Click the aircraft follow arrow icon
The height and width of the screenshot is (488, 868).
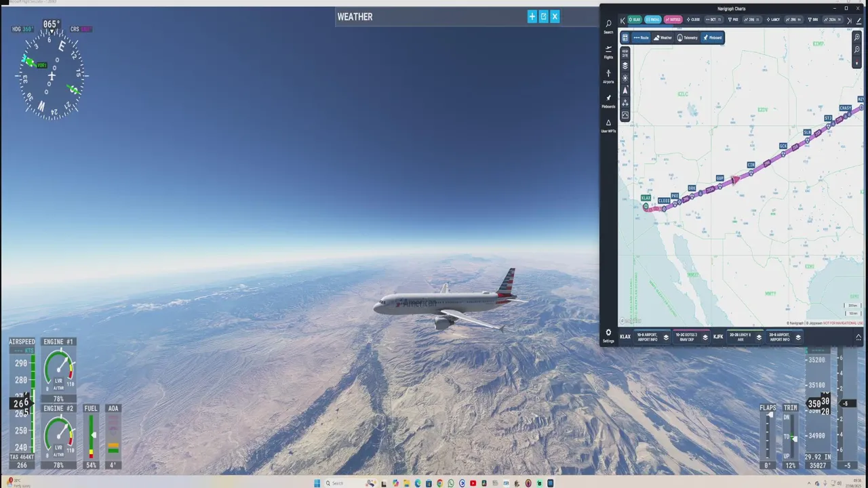coord(625,90)
